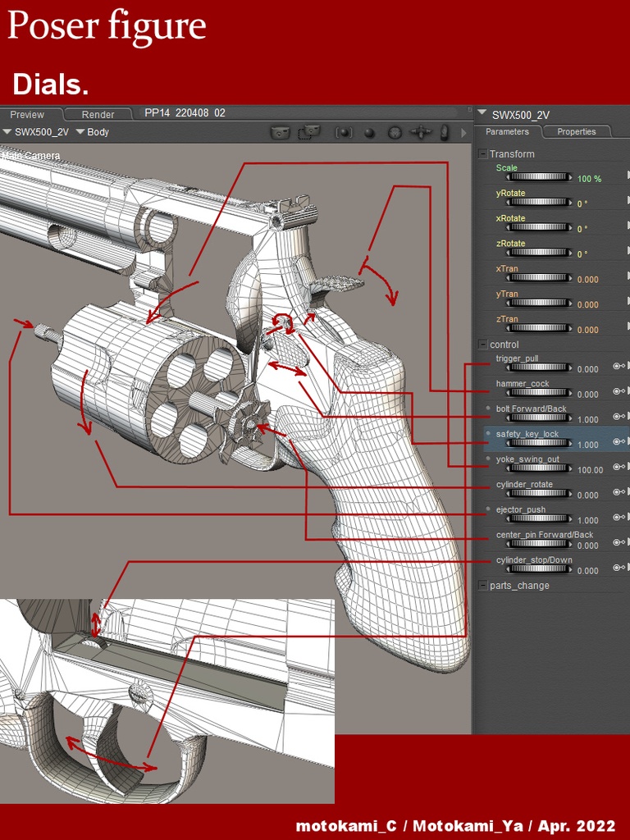Screen dimensions: 630x840
Task: Click the right step arrow of Scale dial
Action: 570,177
